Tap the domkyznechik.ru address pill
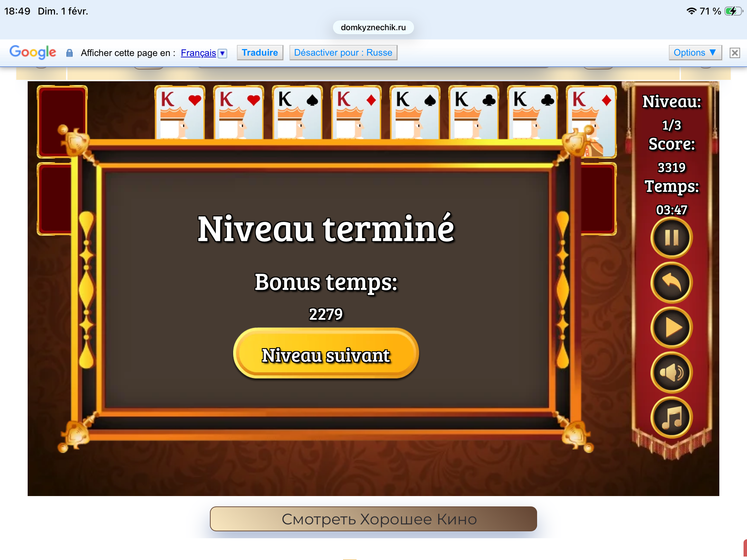 click(x=373, y=27)
